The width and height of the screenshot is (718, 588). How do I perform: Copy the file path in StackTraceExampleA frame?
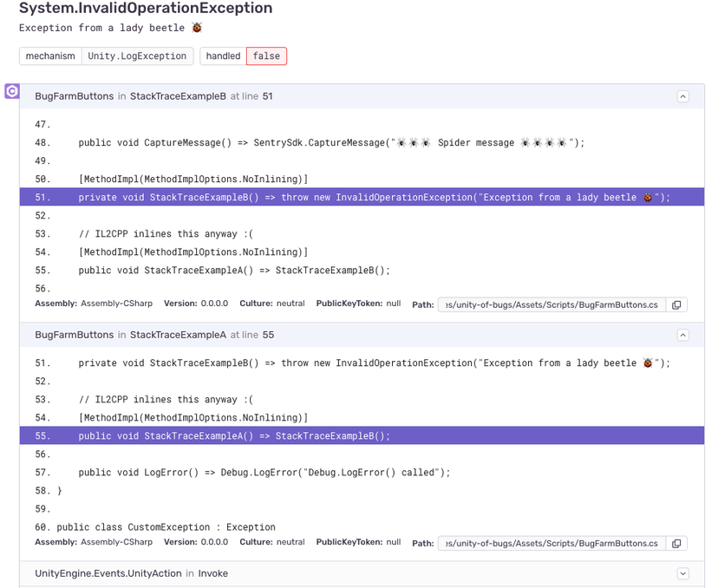pyautogui.click(x=676, y=542)
